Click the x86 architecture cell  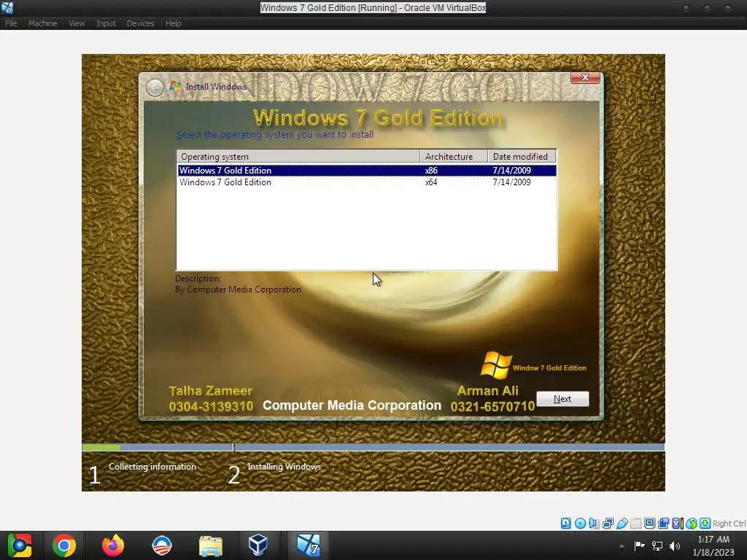pyautogui.click(x=431, y=171)
